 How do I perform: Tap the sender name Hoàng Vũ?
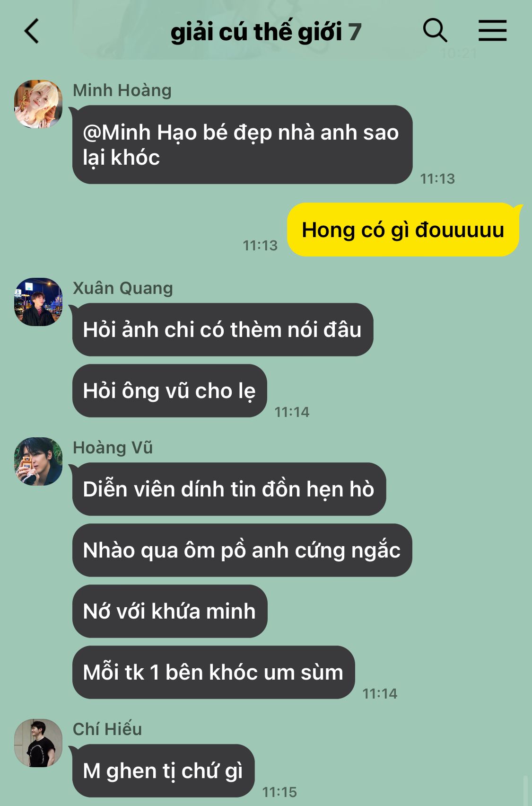pos(113,447)
